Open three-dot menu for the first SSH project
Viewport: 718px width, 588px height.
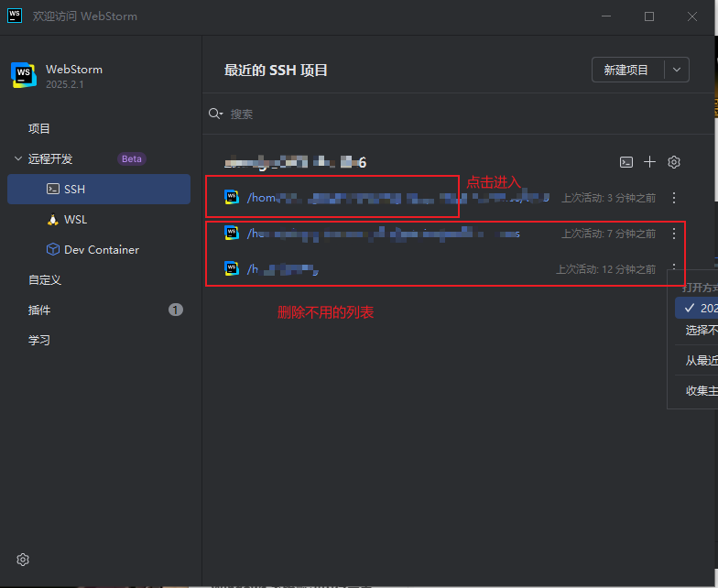pyautogui.click(x=674, y=197)
